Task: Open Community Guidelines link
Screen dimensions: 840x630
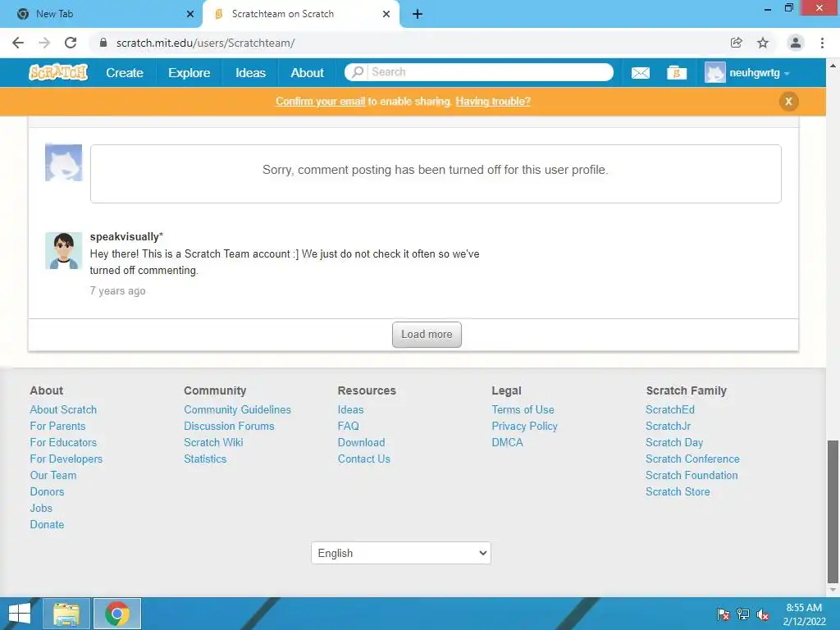Action: (x=237, y=409)
